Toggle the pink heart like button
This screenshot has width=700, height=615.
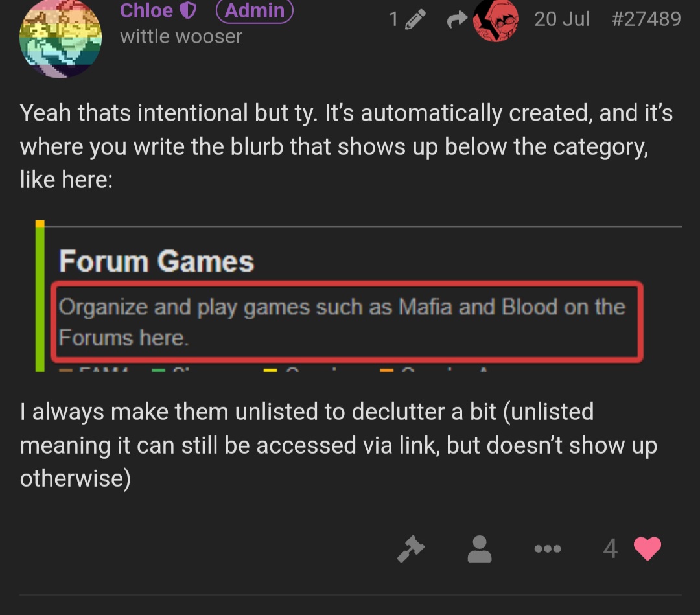point(647,548)
